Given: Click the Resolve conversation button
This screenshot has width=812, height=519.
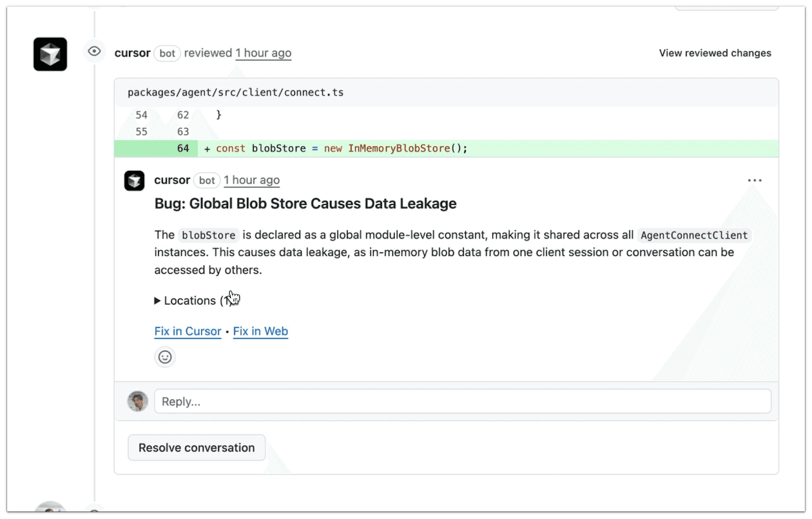Looking at the screenshot, I should pos(196,447).
